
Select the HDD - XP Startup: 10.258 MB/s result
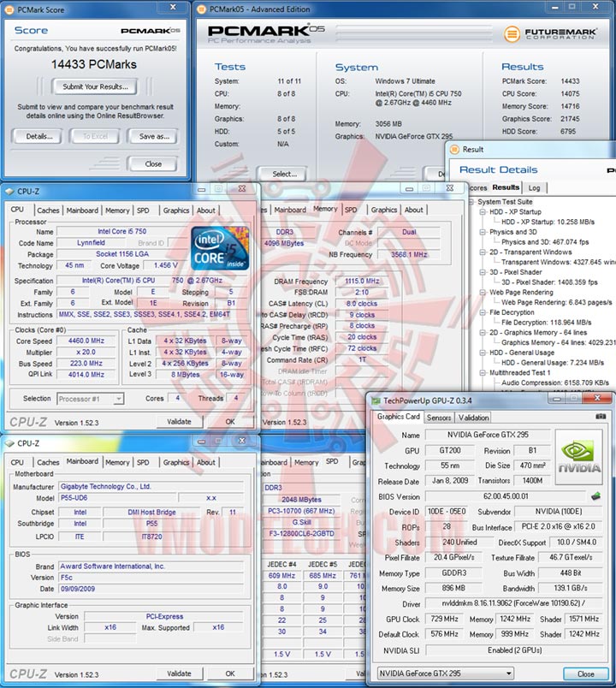548,222
